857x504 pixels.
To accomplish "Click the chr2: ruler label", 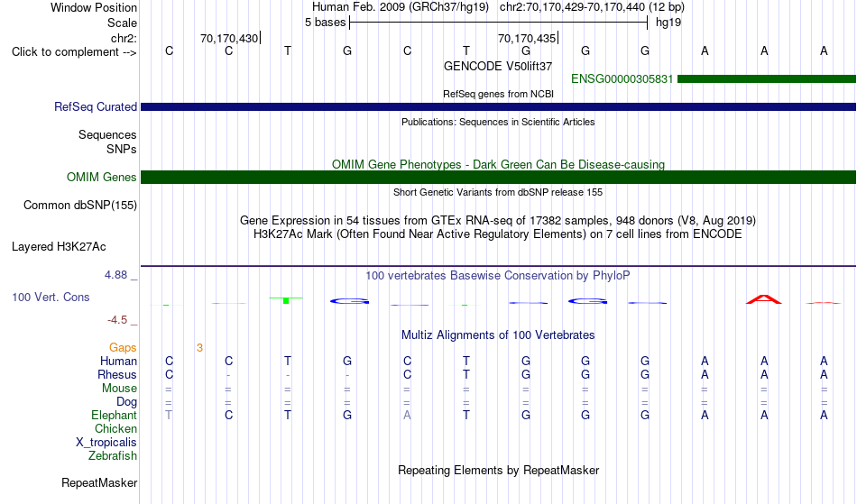I will 124,38.
